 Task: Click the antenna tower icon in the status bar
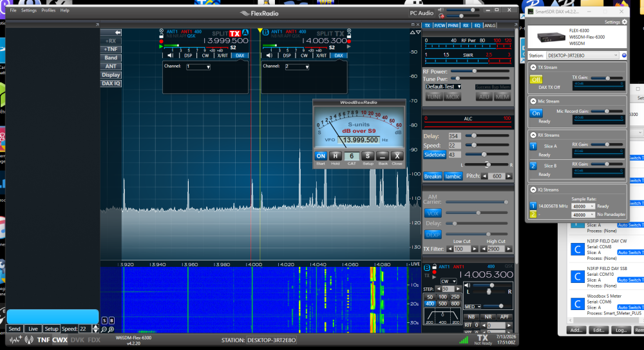pyautogui.click(x=29, y=340)
